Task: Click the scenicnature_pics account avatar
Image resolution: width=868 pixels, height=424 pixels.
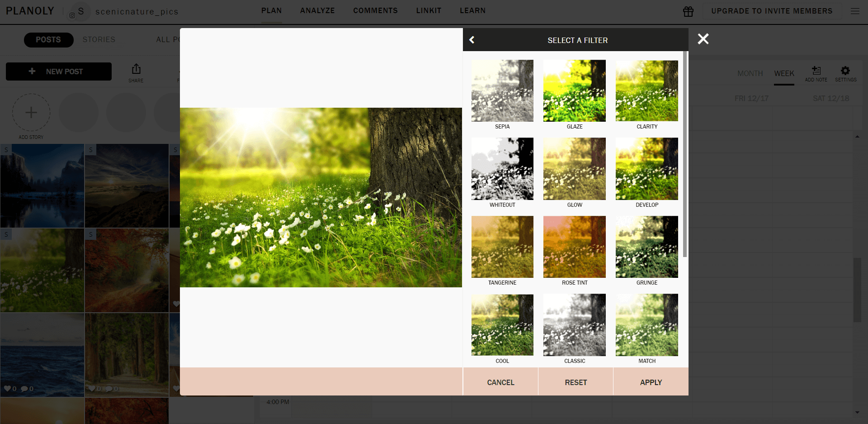Action: [x=81, y=11]
